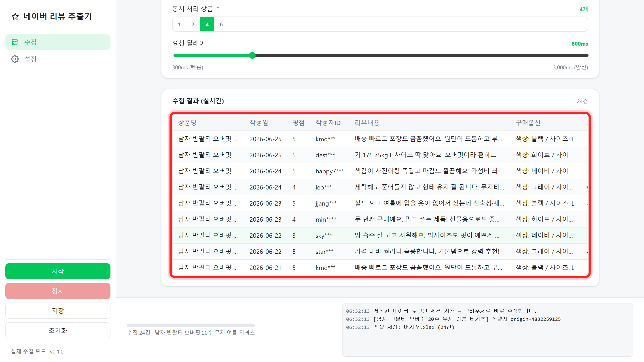644x362 pixels.
Task: Select the dest*** review row
Action: pos(380,155)
